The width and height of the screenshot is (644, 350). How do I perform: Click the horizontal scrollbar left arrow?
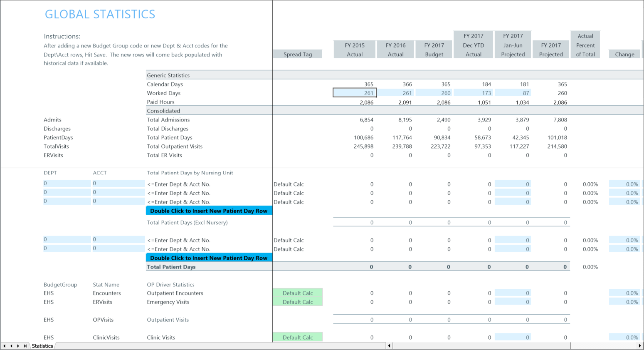click(x=389, y=346)
